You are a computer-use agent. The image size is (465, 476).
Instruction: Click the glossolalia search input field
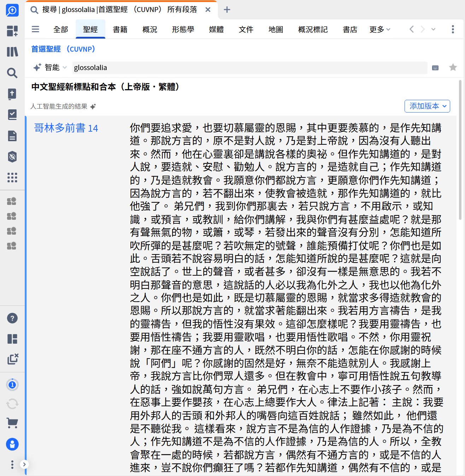click(249, 68)
